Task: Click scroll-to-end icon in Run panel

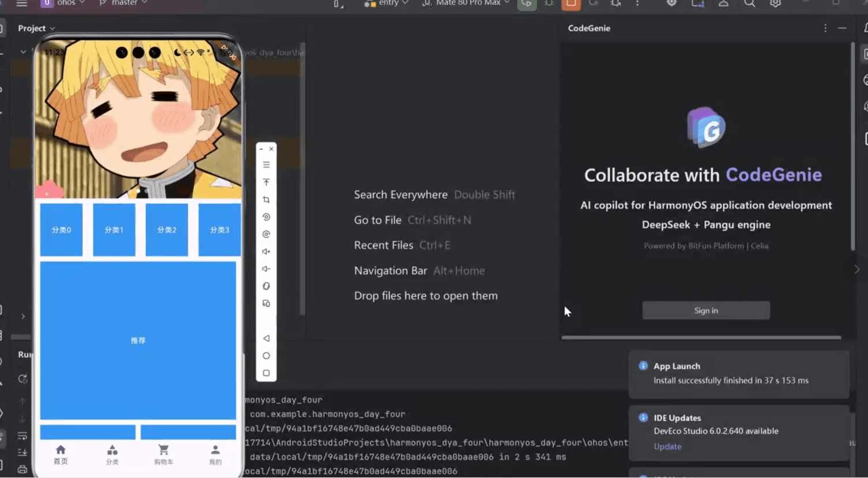Action: click(22, 453)
